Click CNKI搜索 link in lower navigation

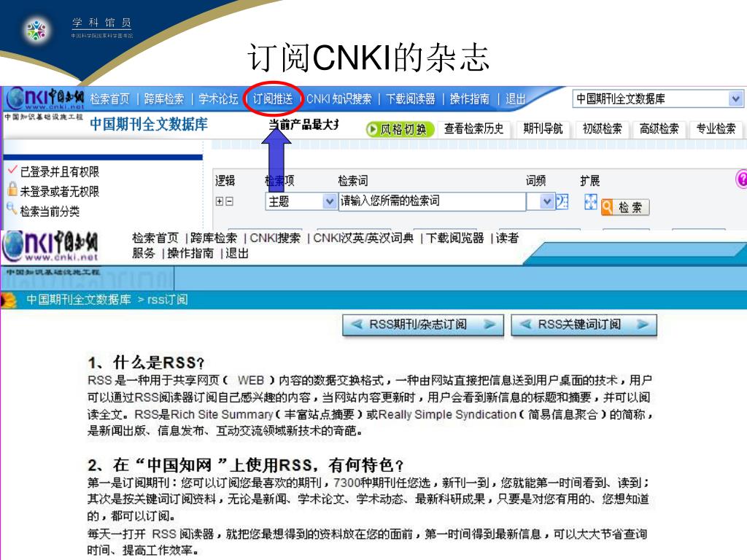tap(275, 238)
